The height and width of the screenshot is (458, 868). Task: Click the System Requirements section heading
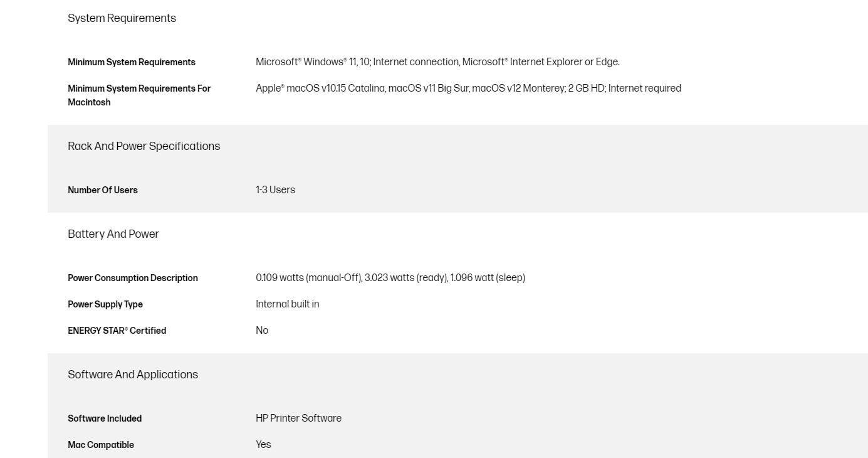point(122,18)
